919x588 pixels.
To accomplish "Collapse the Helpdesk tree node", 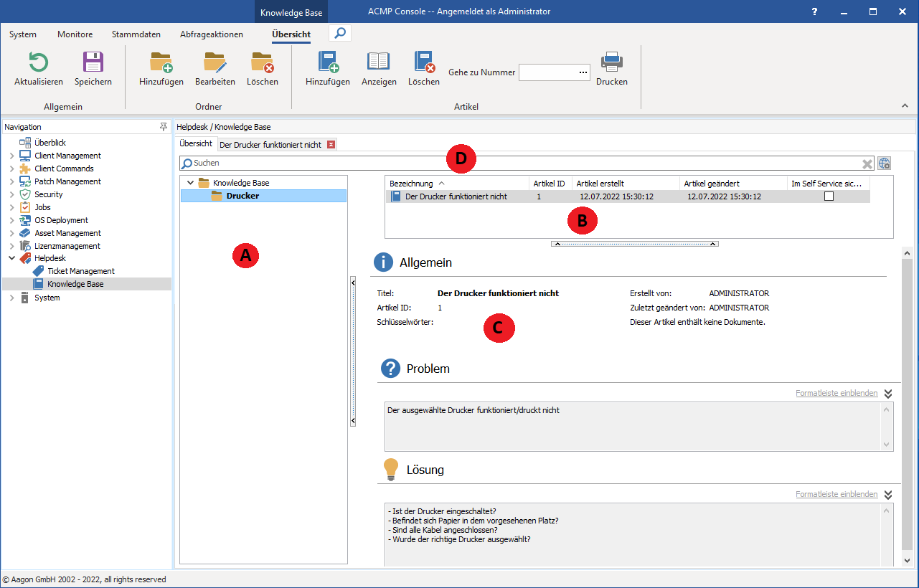I will pyautogui.click(x=11, y=258).
